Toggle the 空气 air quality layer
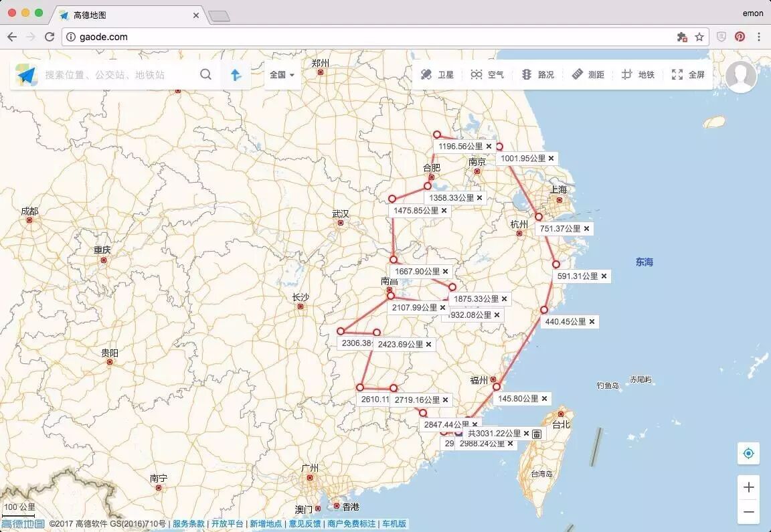Screen dimensions: 771x532 (487, 75)
